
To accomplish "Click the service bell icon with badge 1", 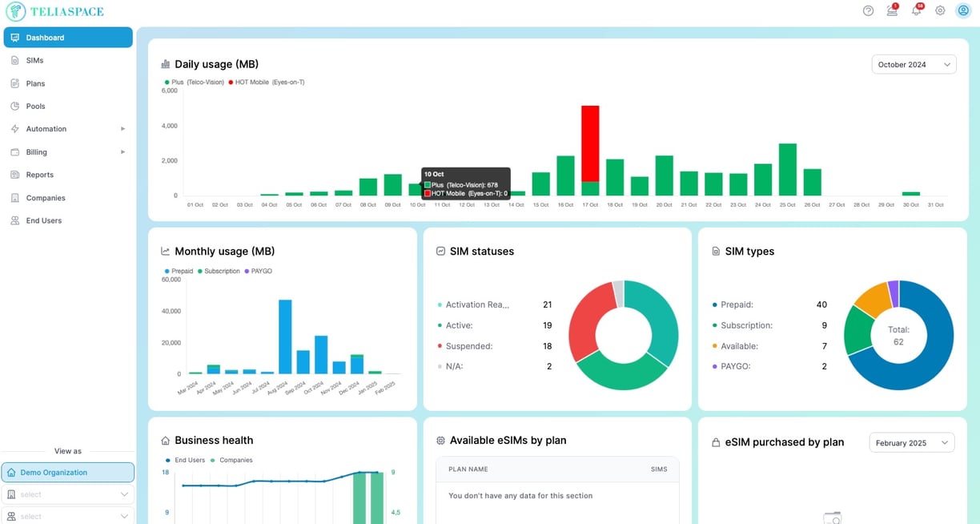I will pos(892,10).
